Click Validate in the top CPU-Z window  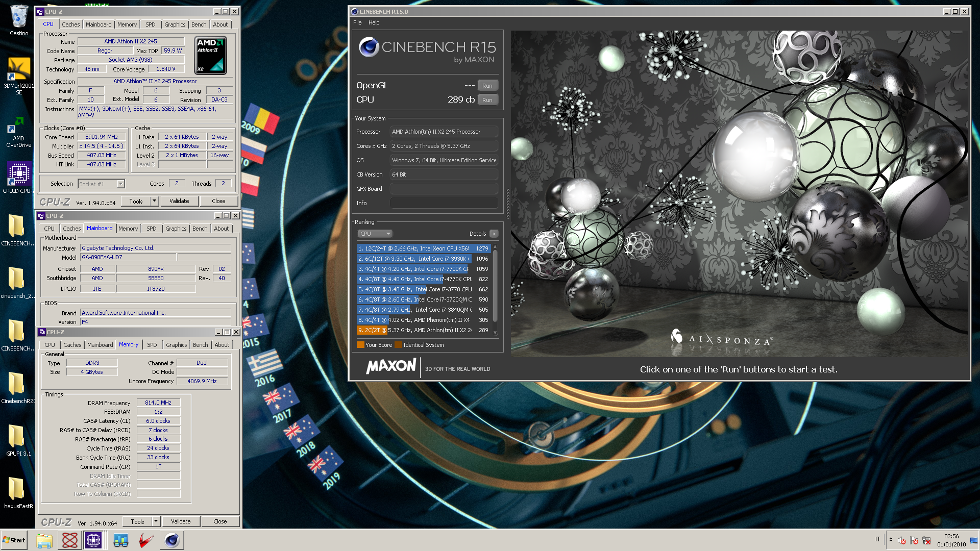coord(179,201)
